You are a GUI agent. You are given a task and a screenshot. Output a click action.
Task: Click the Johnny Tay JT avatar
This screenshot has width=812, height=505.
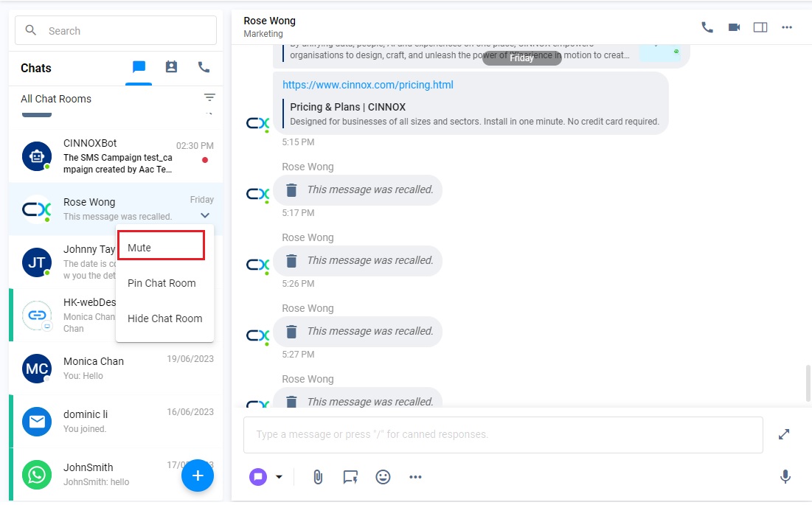tap(37, 262)
